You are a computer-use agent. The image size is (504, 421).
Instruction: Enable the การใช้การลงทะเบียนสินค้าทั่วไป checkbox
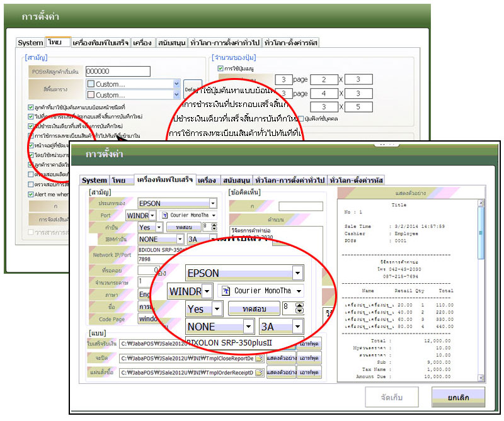[x=30, y=136]
